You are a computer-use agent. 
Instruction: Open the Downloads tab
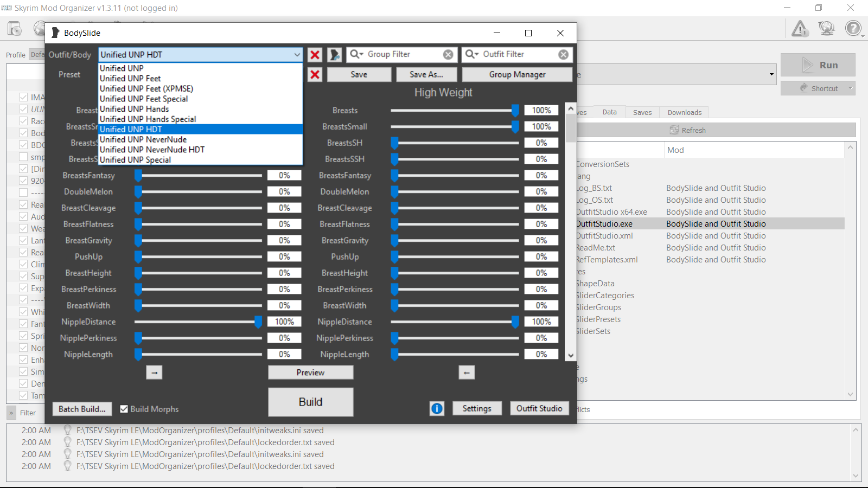pyautogui.click(x=685, y=112)
